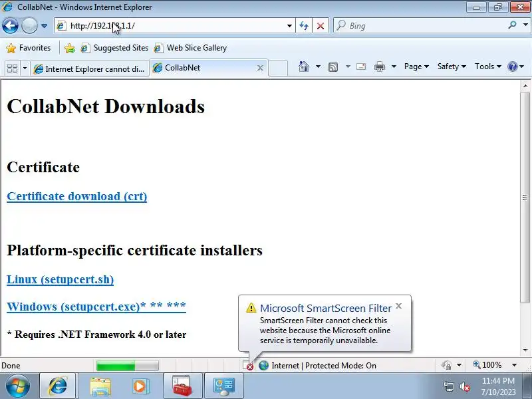532x399 pixels.
Task: Click the vertical scrollbar thumb
Action: (x=525, y=198)
